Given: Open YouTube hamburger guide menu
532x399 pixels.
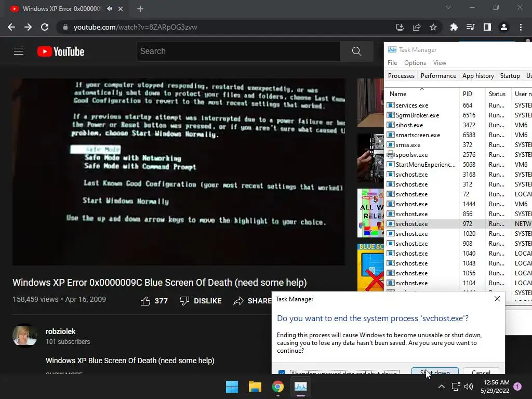Looking at the screenshot, I should click(19, 51).
